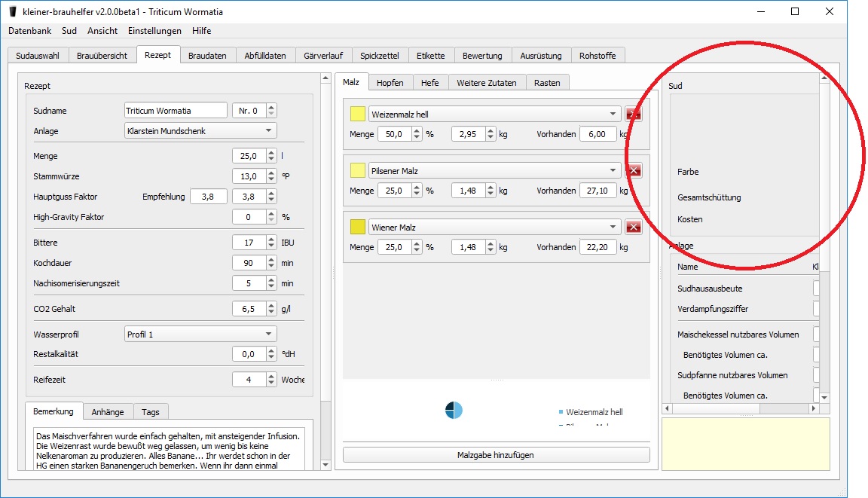Open the Anlage dropdown Klarstein Mundschenk

[x=200, y=131]
